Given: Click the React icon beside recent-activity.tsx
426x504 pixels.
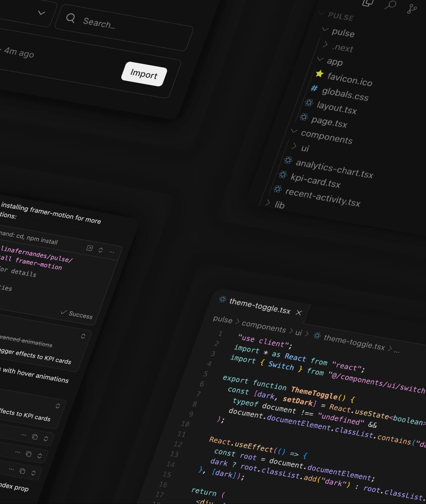Looking at the screenshot, I should pos(277,189).
